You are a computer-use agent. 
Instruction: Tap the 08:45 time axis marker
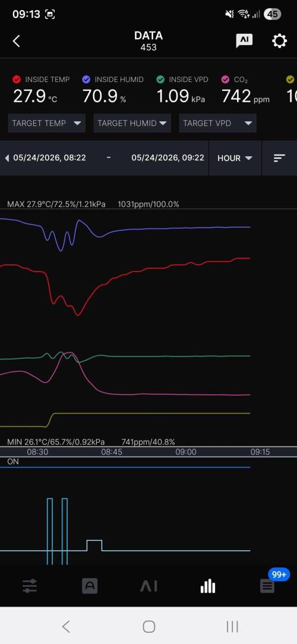coord(112,452)
